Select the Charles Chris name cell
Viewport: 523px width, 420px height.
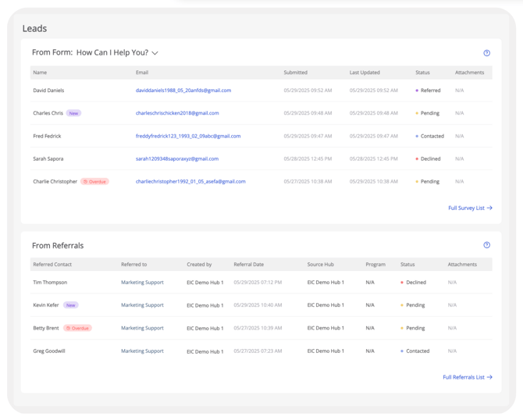coord(48,113)
